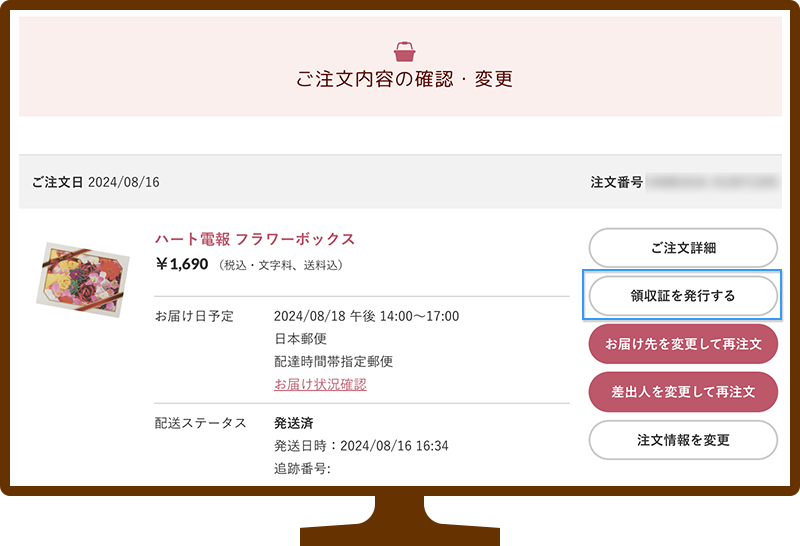The width and height of the screenshot is (800, 546).
Task: Click 注文情報を変更 button
Action: point(683,440)
